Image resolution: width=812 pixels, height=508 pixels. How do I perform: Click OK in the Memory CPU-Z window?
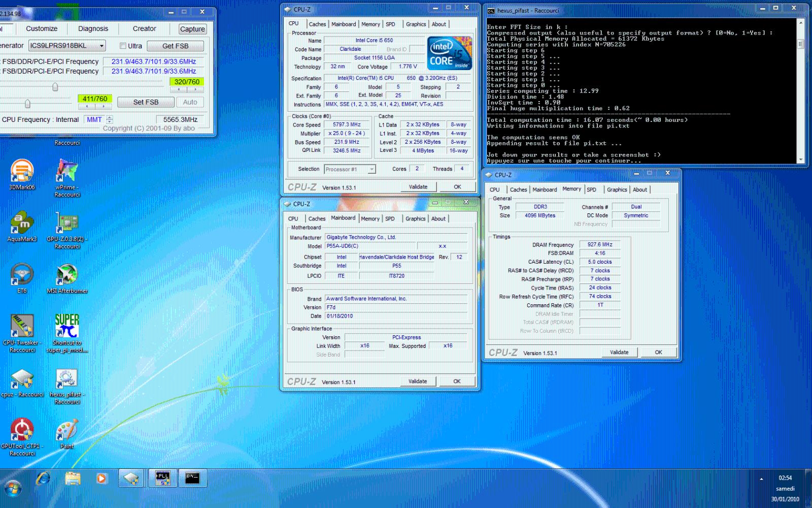pyautogui.click(x=658, y=353)
